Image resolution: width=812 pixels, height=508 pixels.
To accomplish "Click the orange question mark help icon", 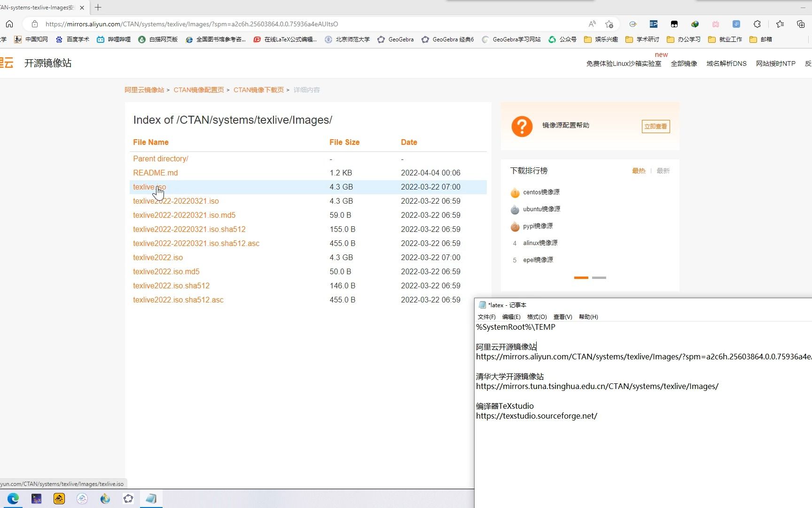I will click(522, 127).
